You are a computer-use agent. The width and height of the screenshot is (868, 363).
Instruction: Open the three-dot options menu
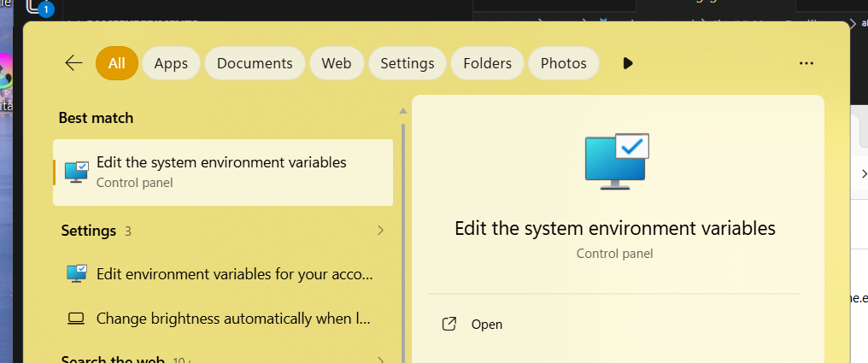coord(806,63)
